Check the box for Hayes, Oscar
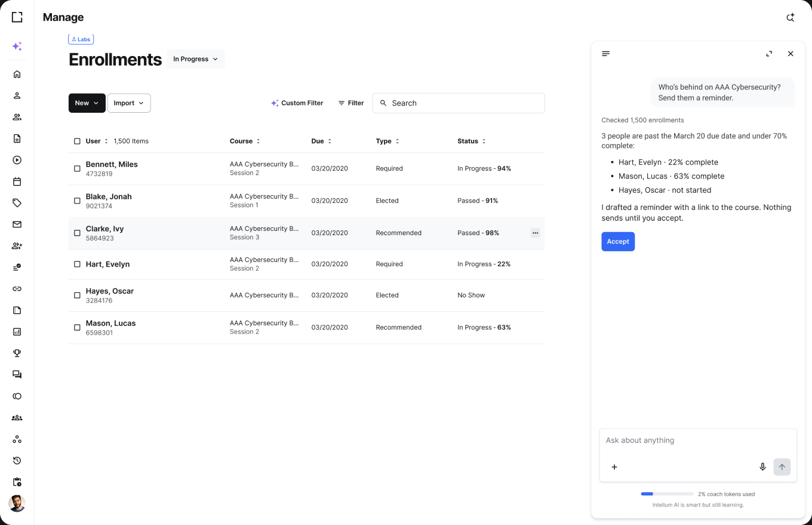The height and width of the screenshot is (525, 812). coord(77,295)
